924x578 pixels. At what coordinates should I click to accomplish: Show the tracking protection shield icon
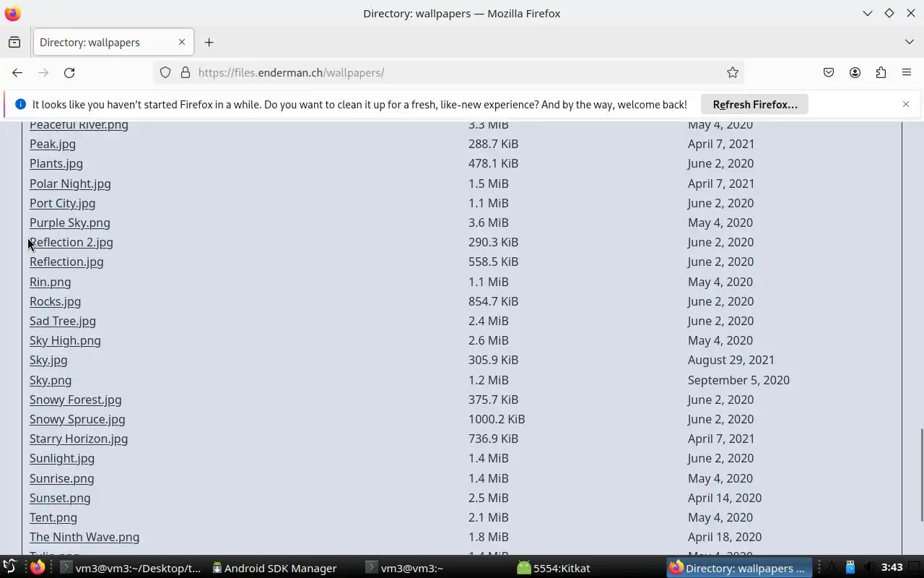(165, 72)
